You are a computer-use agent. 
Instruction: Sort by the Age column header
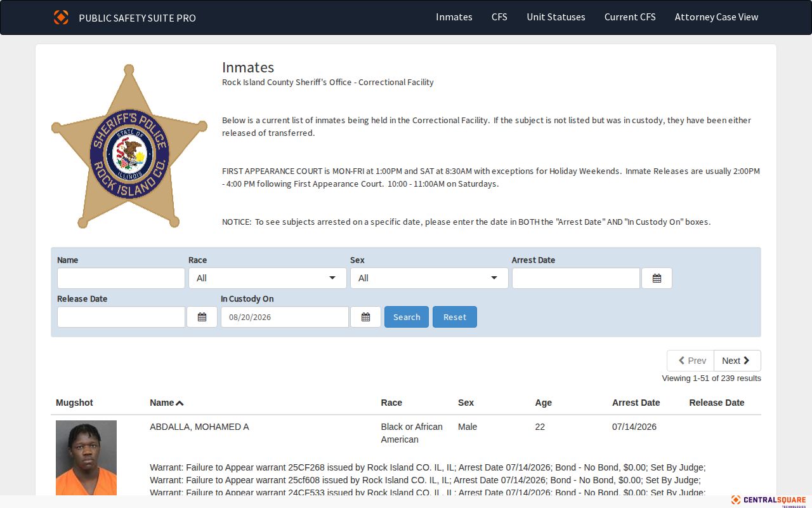click(543, 403)
